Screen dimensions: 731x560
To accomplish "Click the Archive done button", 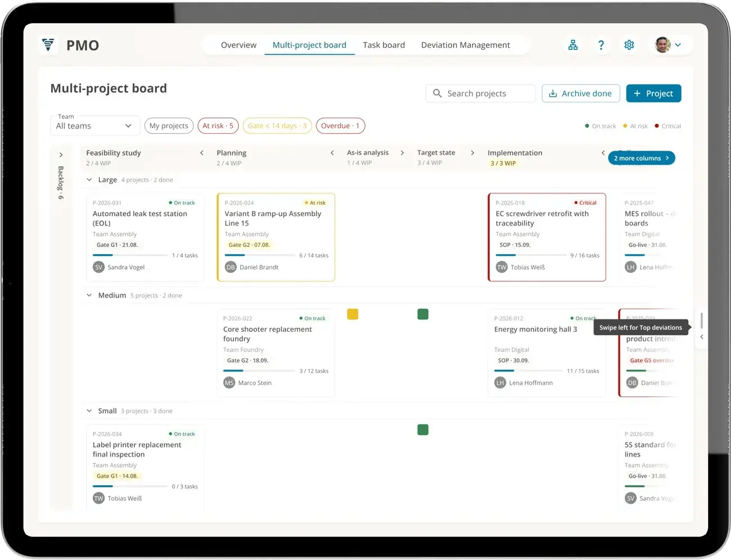I will (581, 93).
